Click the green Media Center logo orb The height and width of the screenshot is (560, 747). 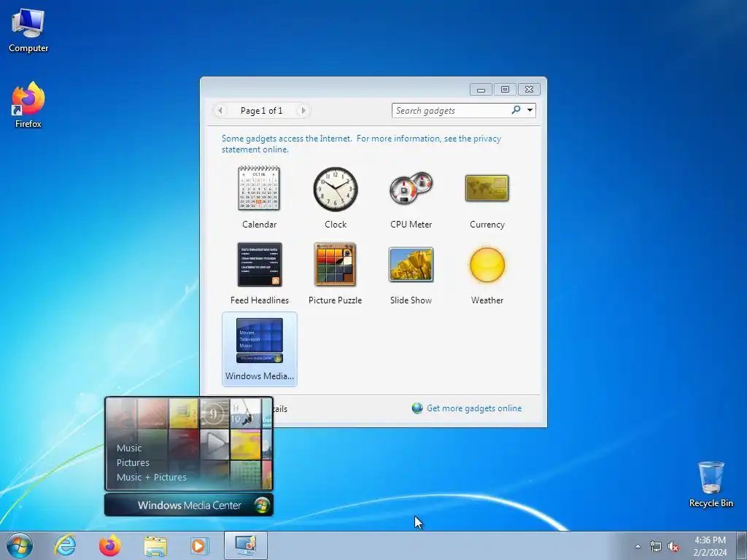(262, 505)
